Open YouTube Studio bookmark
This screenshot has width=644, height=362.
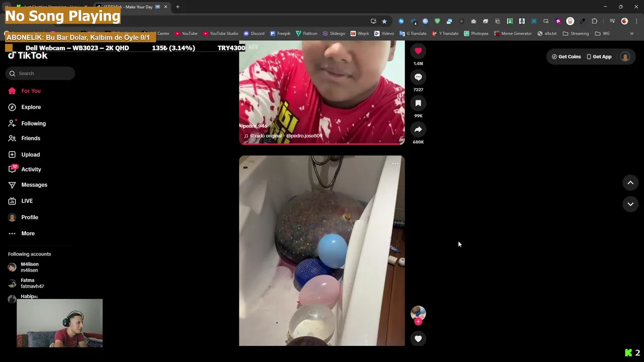pyautogui.click(x=221, y=34)
